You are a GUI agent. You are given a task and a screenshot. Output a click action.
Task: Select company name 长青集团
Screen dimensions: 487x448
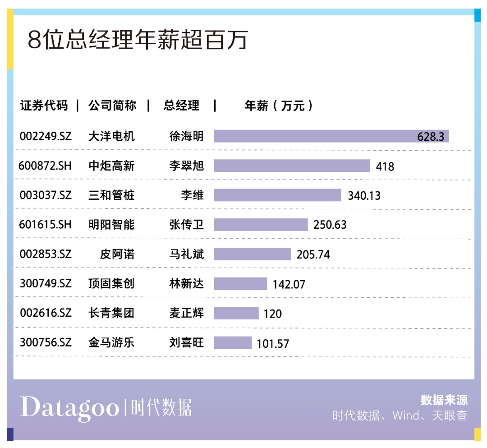pos(111,313)
